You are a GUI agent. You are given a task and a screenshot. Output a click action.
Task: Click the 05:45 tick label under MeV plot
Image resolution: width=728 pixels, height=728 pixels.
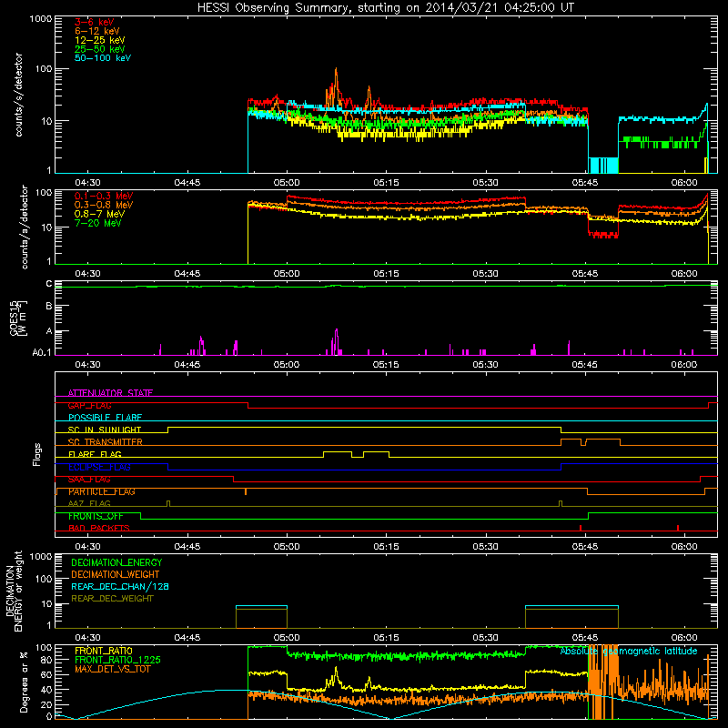(x=585, y=274)
